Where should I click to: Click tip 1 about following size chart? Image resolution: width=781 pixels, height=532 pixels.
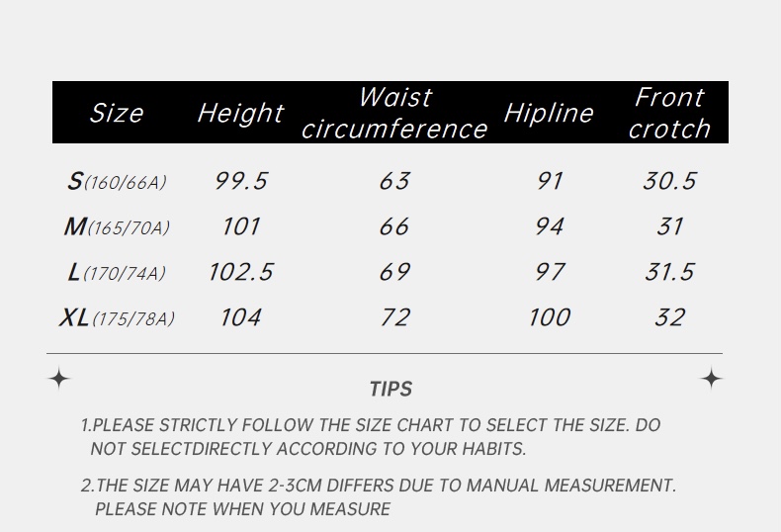[371, 437]
